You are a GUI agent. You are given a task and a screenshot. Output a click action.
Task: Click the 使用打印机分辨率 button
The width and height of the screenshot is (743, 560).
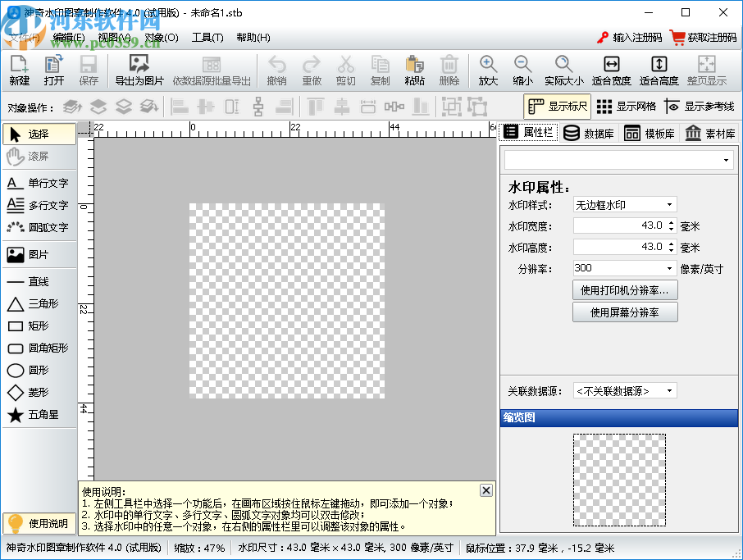(x=625, y=289)
